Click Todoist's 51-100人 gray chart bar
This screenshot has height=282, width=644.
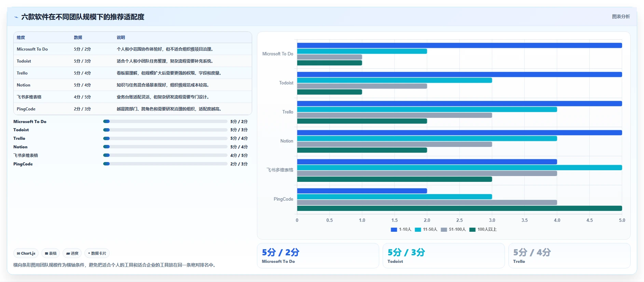coord(362,86)
